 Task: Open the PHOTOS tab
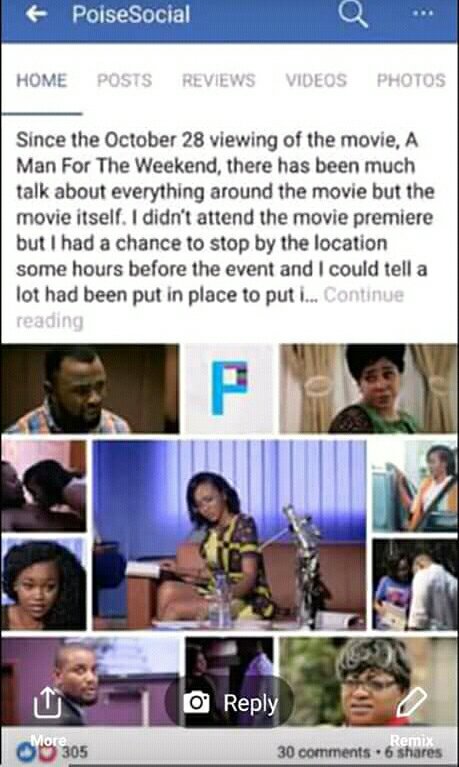pos(411,80)
